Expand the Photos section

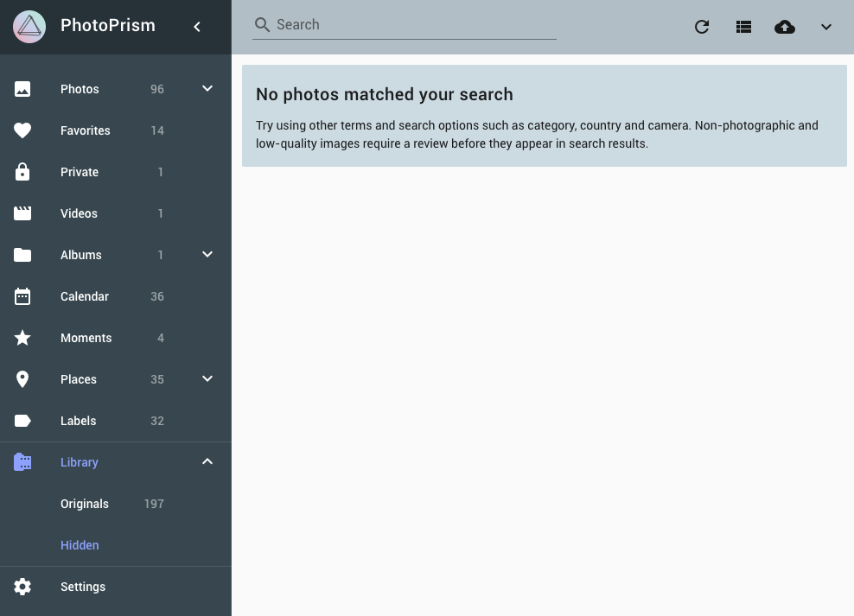207,88
